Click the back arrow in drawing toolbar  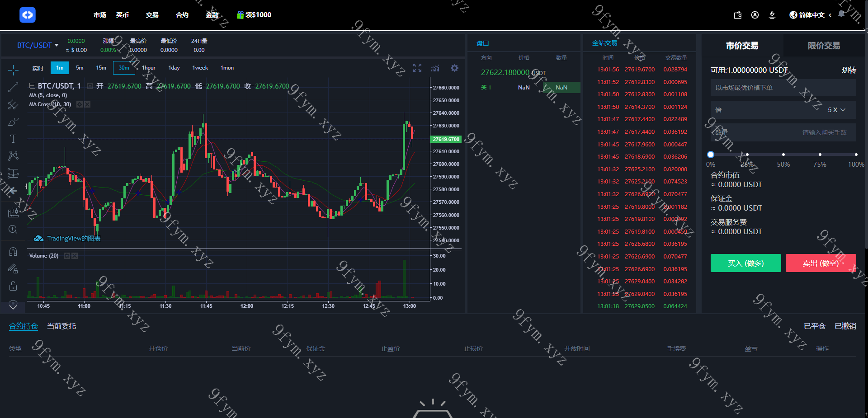pos(13,190)
